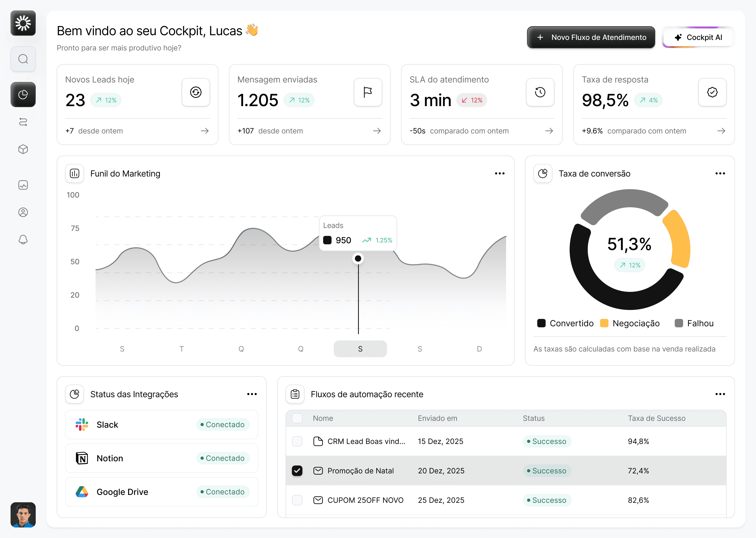756x538 pixels.
Task: Open Funil do Marketing three-dot options menu
Action: click(x=500, y=173)
